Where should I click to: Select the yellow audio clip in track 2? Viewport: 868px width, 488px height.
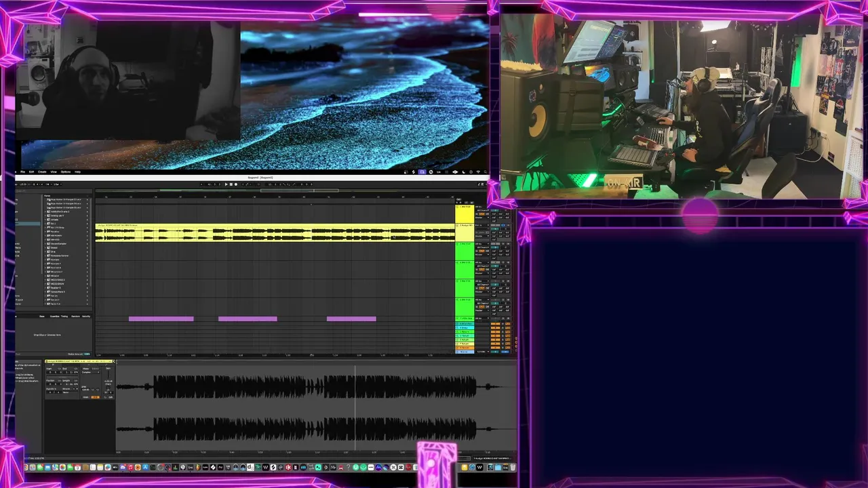[x=275, y=232]
